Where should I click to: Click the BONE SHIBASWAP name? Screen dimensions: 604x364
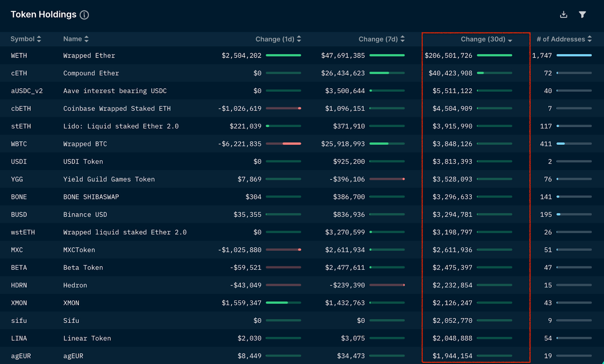coord(91,197)
